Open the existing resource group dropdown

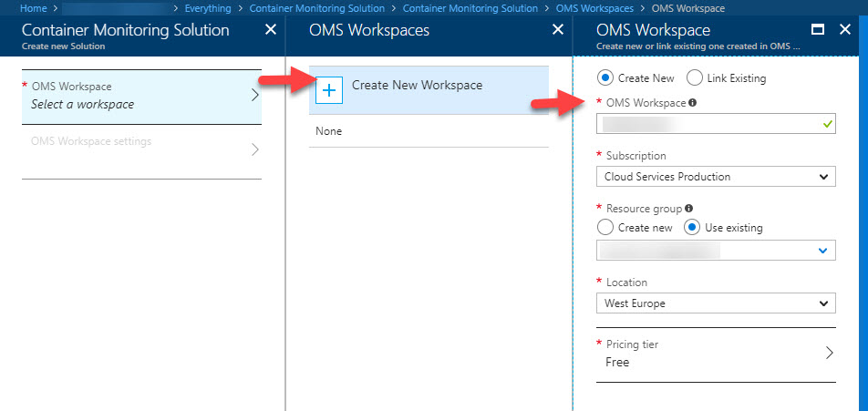point(716,250)
